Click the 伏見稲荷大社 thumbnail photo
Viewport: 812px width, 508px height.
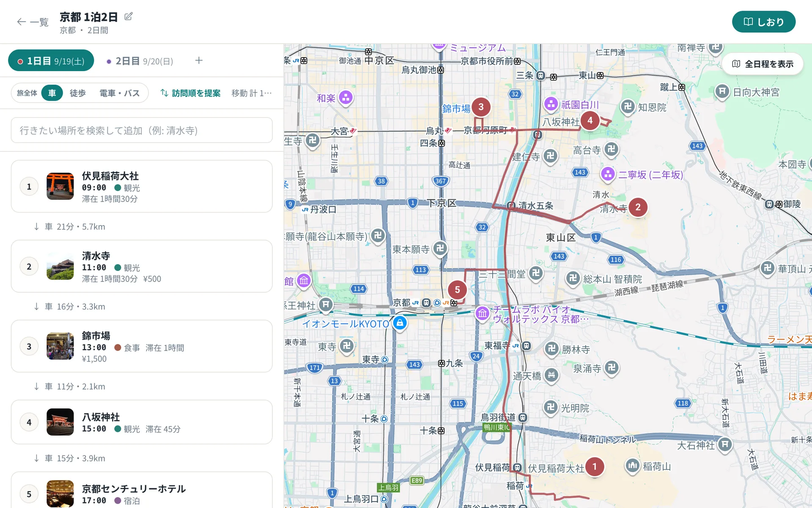click(60, 186)
